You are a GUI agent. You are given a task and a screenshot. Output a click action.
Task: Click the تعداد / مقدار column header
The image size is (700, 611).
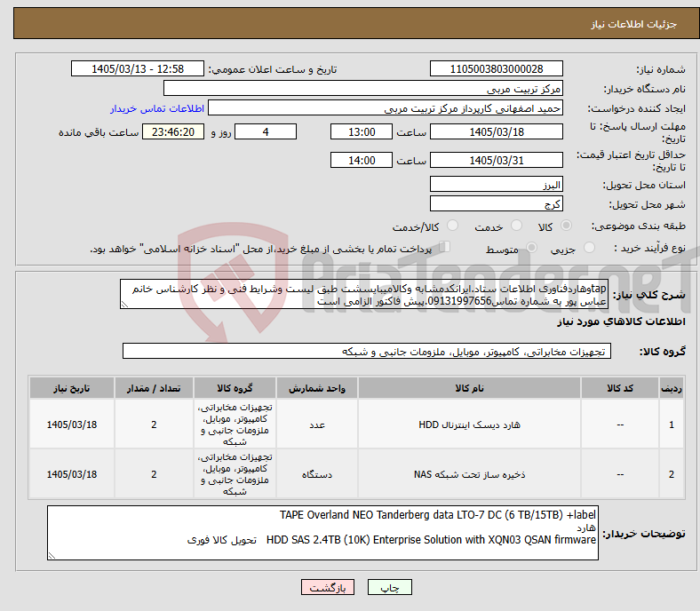(154, 388)
